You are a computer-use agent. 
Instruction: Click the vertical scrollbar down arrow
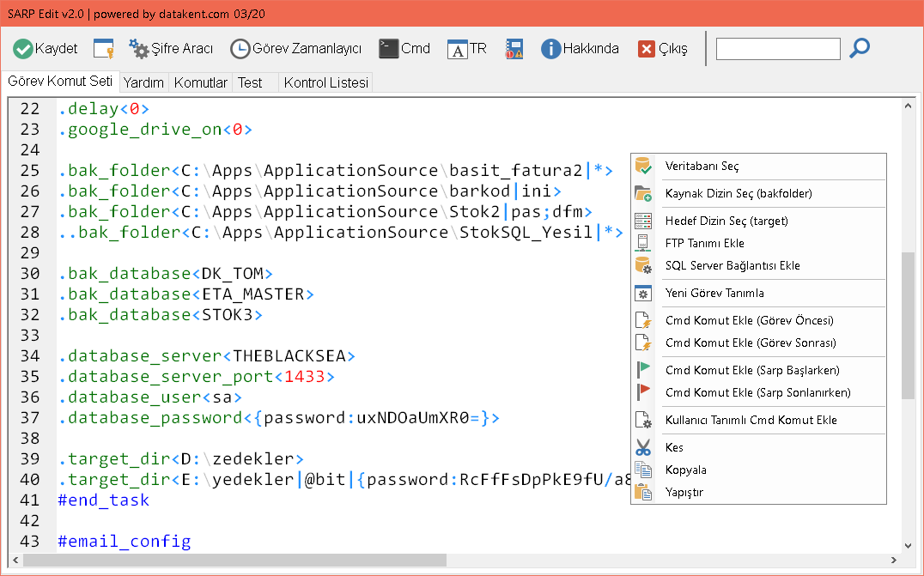click(x=908, y=546)
